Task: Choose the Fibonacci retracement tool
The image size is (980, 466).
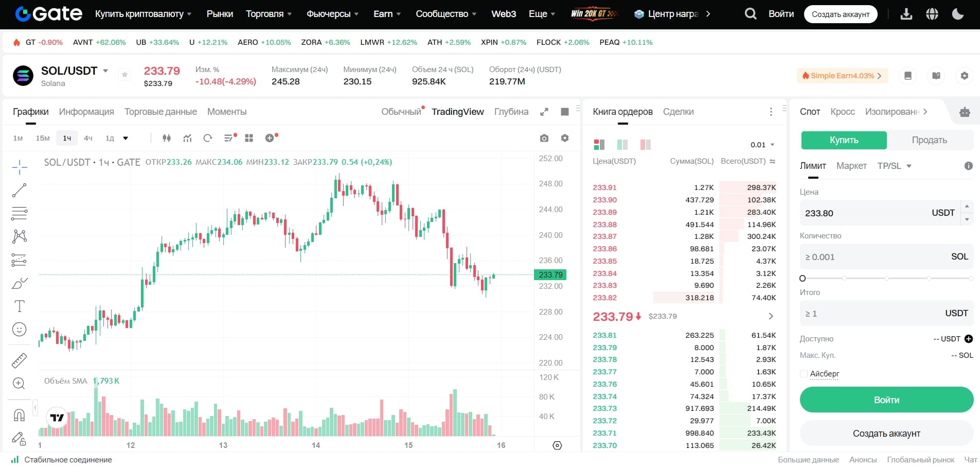Action: [20, 213]
